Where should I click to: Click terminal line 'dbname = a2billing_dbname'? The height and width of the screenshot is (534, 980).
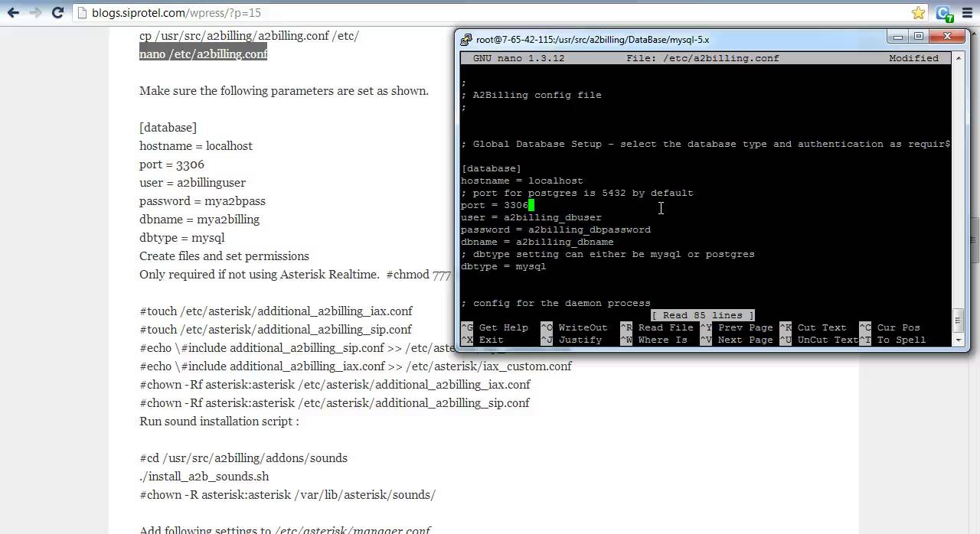pos(537,242)
